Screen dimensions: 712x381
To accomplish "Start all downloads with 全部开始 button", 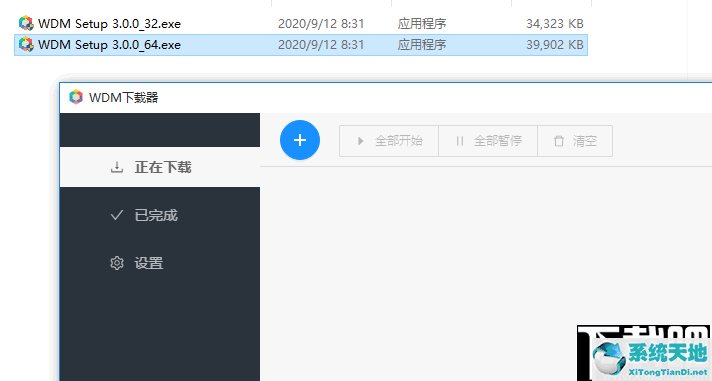I will 389,141.
